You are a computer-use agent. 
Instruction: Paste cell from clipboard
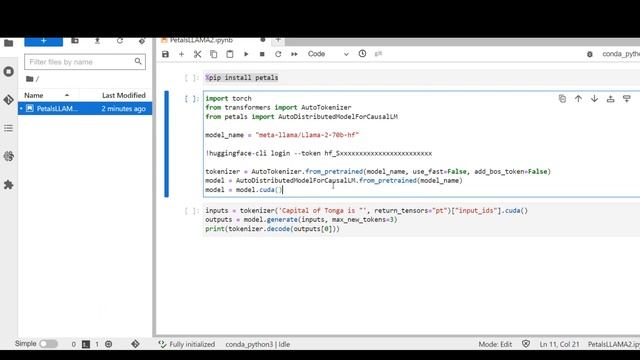(230, 54)
